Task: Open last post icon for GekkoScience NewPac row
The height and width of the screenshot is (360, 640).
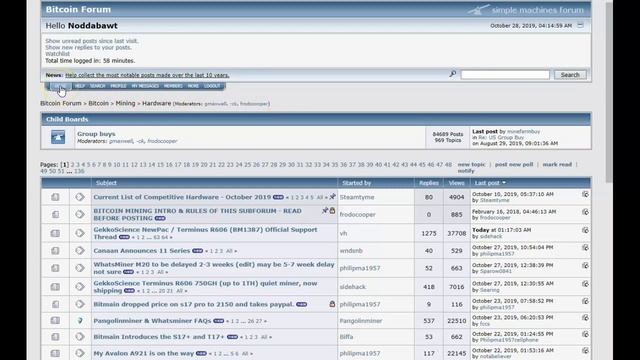Action: coord(585,230)
